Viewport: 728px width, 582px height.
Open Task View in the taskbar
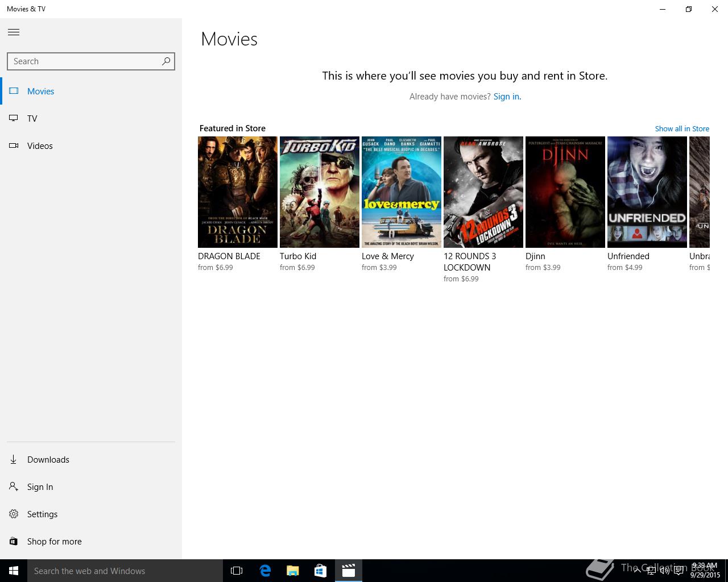coord(237,571)
